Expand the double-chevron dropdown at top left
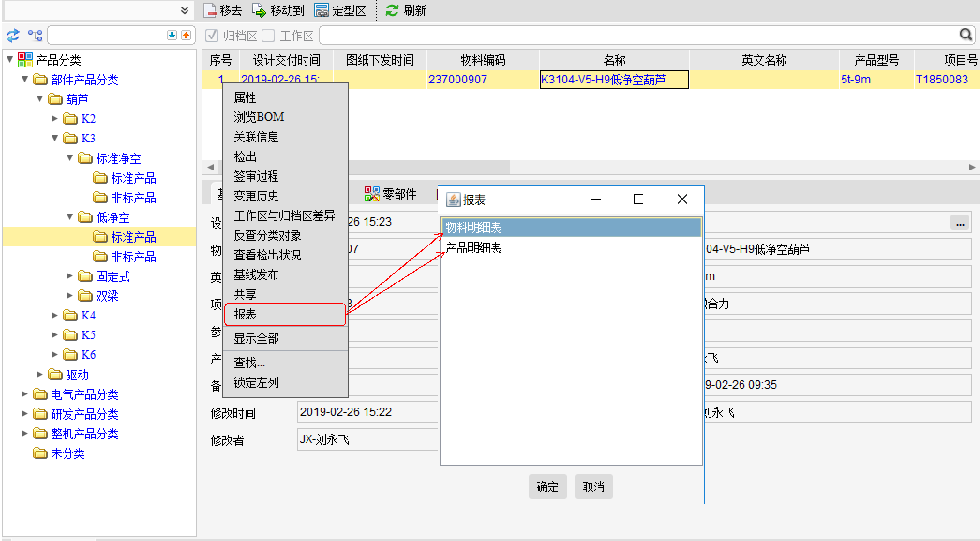The height and width of the screenshot is (541, 980). click(185, 10)
